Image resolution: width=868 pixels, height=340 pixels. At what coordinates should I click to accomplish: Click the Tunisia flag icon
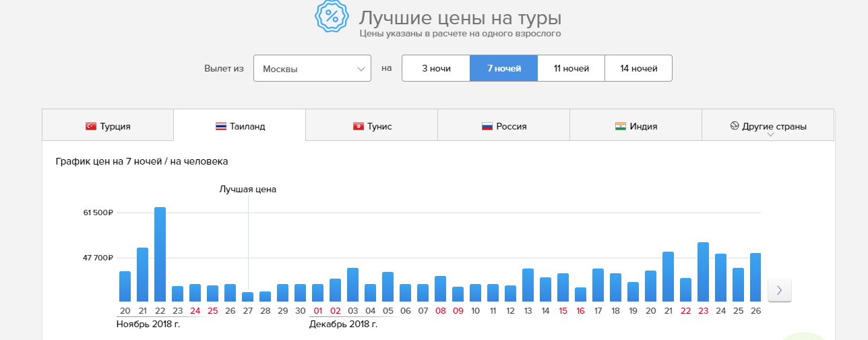pos(359,126)
